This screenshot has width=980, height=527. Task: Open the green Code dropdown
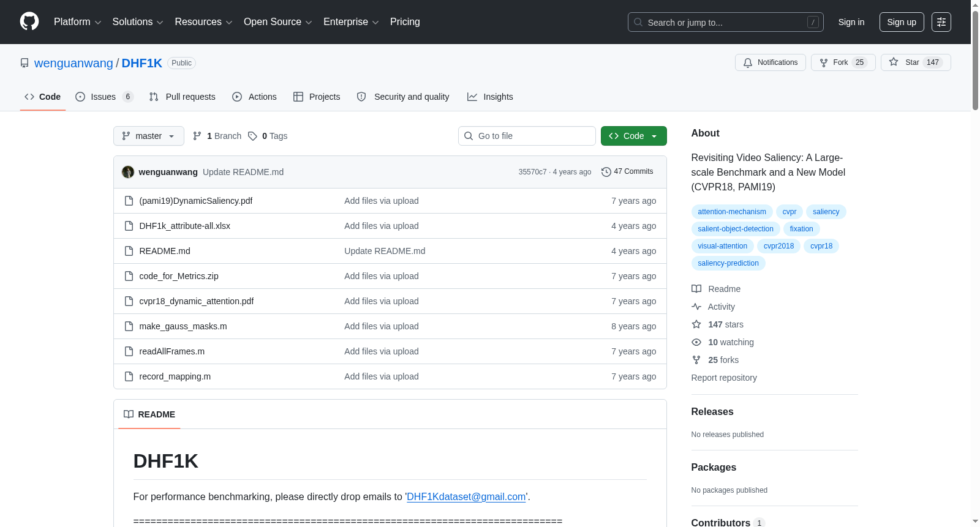click(x=634, y=136)
